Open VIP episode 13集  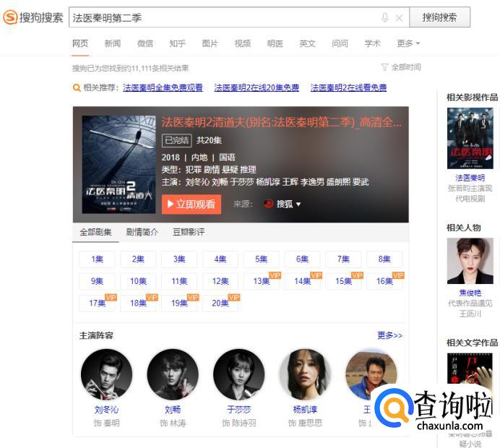tap(261, 281)
